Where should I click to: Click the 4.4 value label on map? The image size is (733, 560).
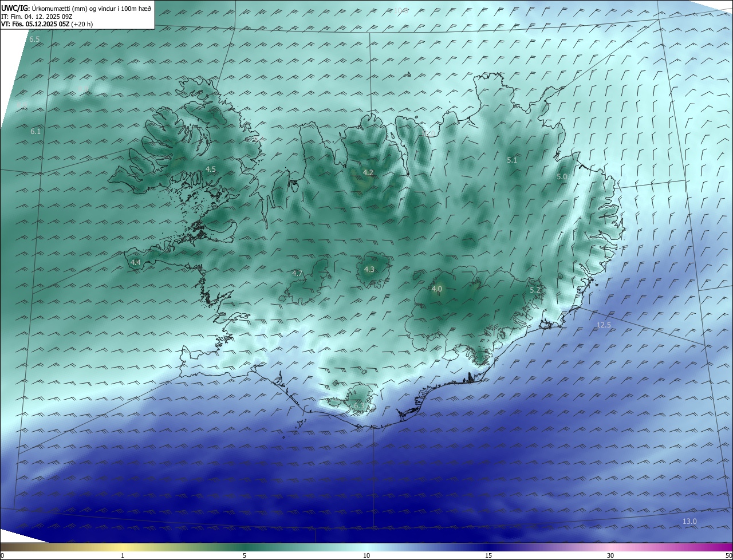click(136, 262)
